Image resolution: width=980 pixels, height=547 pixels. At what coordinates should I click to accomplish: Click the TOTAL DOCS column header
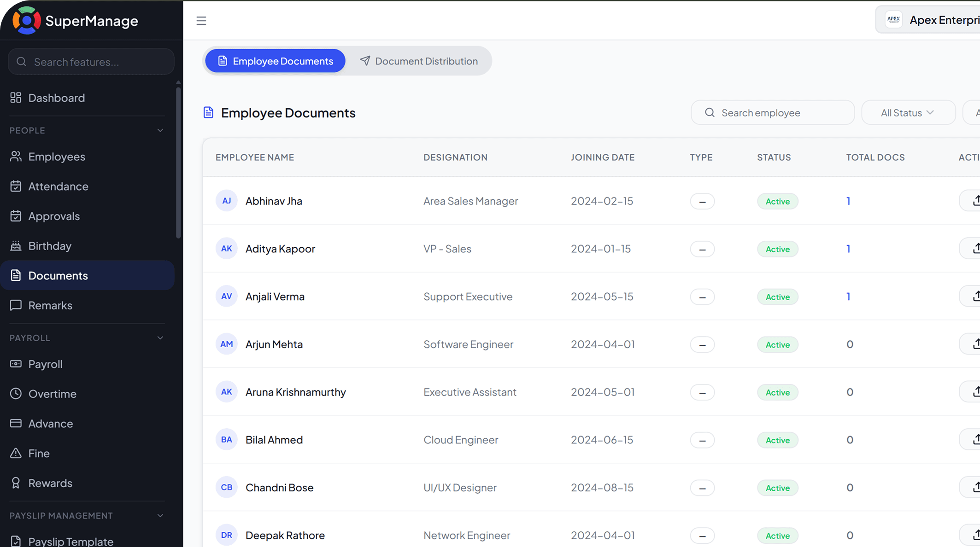875,157
